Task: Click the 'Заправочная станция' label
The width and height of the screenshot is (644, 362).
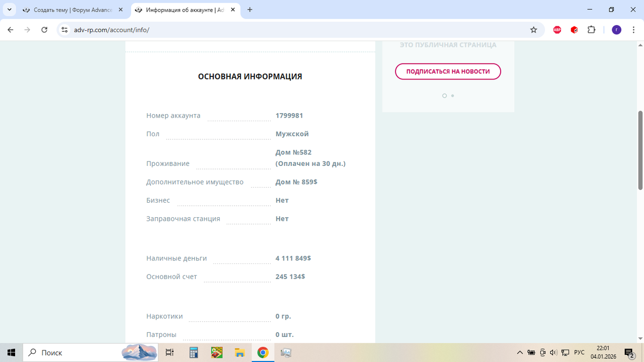Action: 183,219
